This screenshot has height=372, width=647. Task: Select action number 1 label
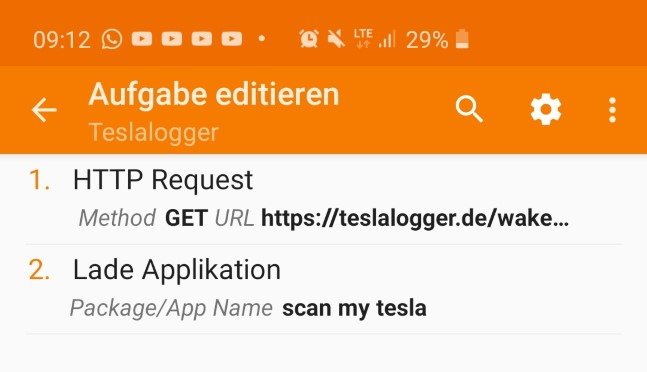[x=40, y=180]
